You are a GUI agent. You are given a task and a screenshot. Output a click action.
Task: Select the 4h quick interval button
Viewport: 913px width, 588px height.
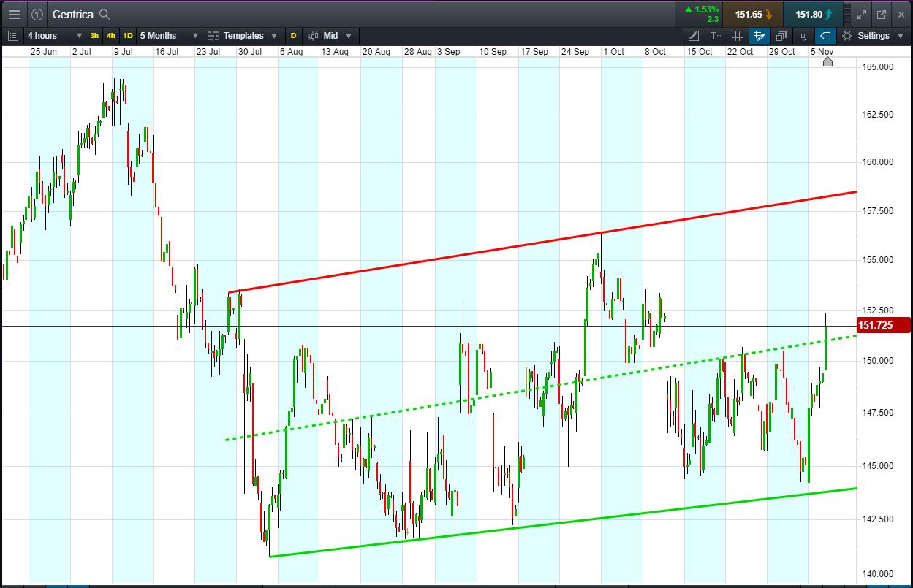pos(111,35)
